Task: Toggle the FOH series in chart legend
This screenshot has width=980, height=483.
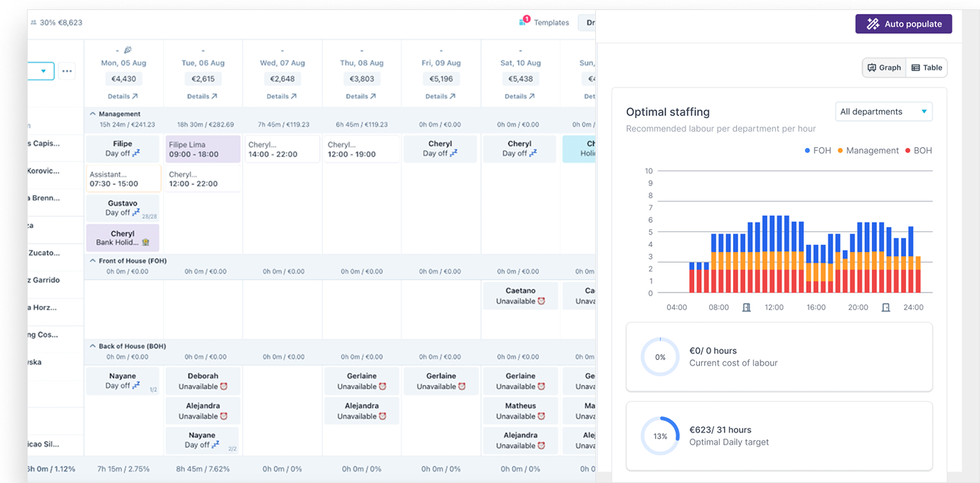Action: point(817,151)
